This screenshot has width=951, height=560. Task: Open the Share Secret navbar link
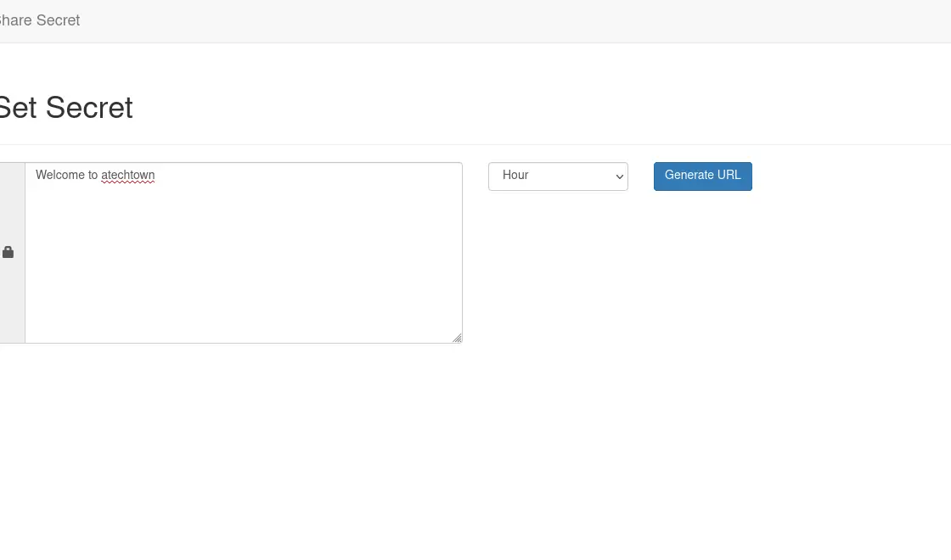(x=39, y=20)
